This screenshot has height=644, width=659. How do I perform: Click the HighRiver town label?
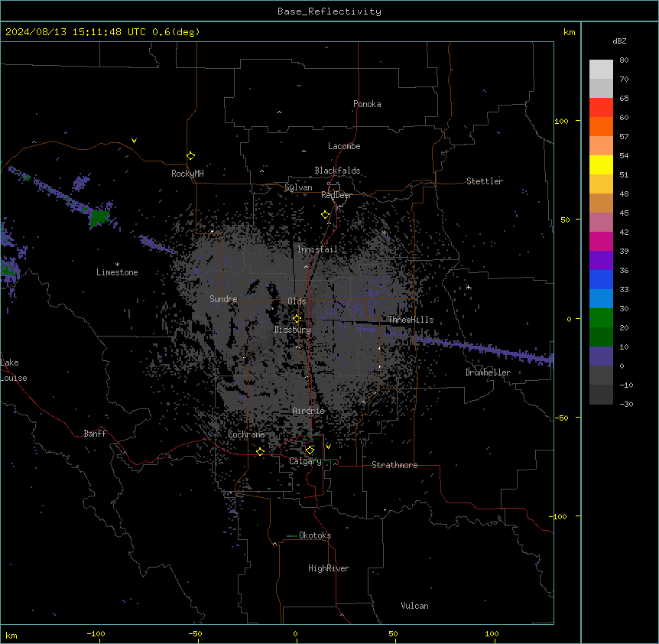click(x=329, y=568)
